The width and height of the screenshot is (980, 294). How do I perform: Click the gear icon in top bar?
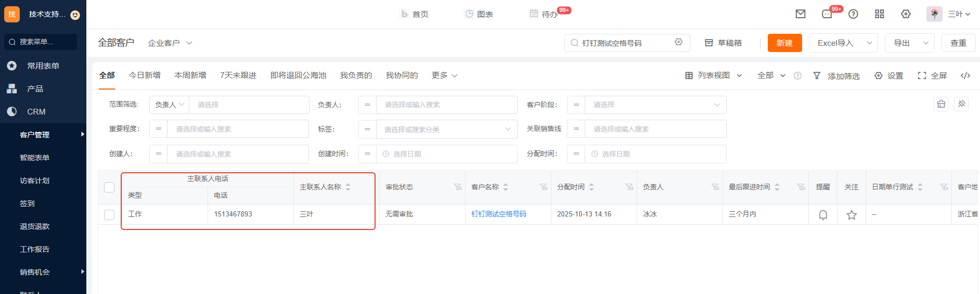(x=906, y=14)
